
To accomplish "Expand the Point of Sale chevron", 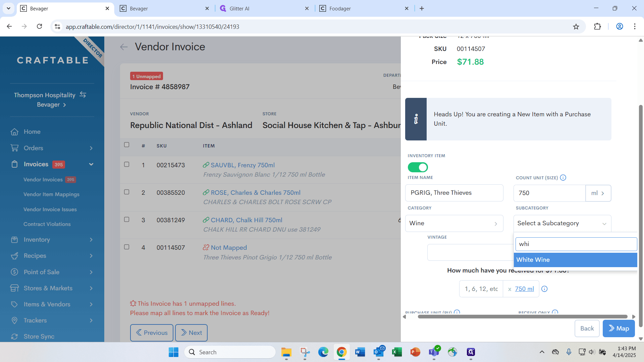I will 91,272.
